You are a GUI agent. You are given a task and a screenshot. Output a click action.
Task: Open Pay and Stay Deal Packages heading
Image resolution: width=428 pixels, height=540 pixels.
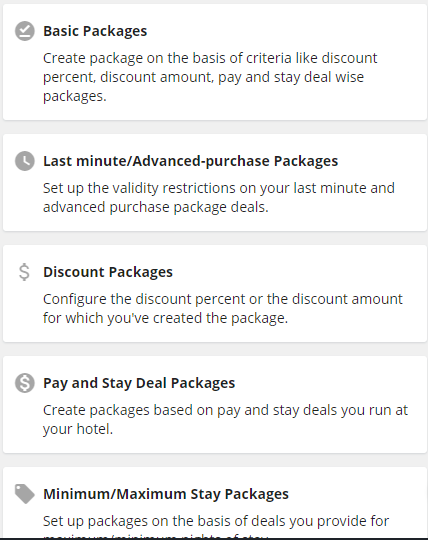[x=139, y=383]
